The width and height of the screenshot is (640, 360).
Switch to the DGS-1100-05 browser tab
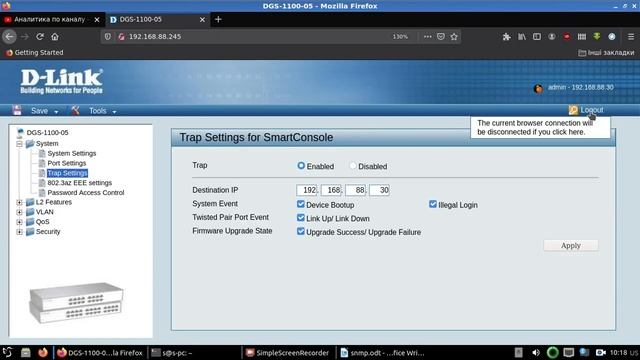[x=153, y=19]
